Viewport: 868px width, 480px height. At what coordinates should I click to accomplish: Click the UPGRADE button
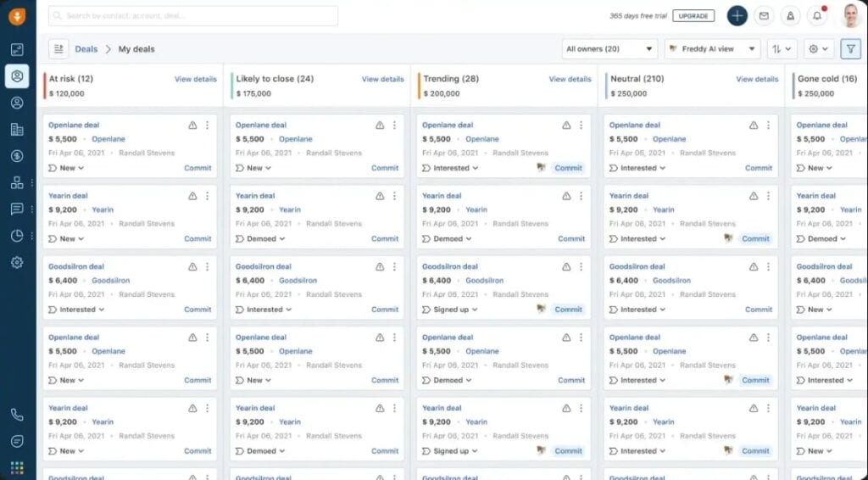693,16
